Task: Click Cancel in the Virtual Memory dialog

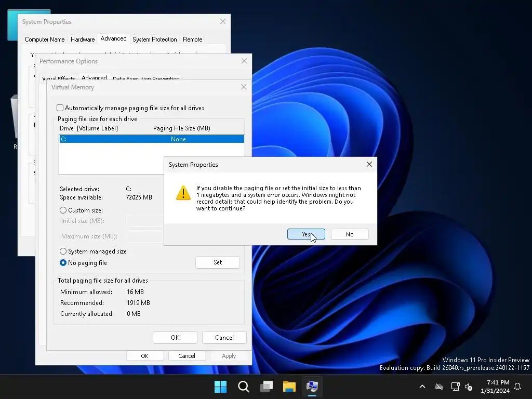Action: coord(224,338)
